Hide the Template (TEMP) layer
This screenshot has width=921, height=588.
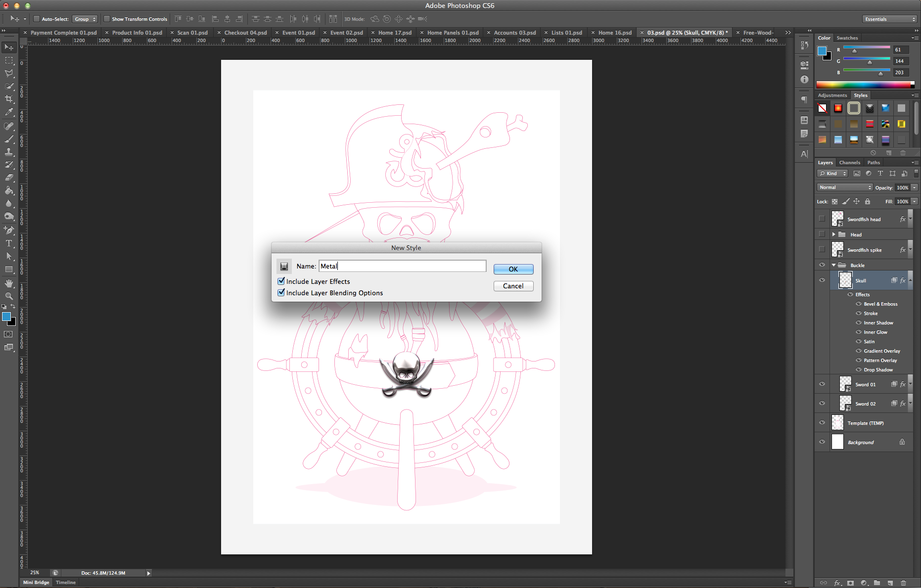pos(822,423)
